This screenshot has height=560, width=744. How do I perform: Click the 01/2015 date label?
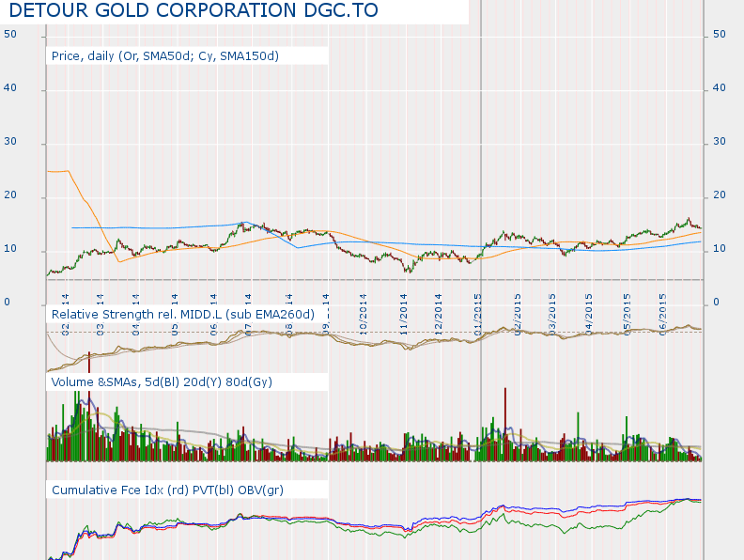click(478, 315)
